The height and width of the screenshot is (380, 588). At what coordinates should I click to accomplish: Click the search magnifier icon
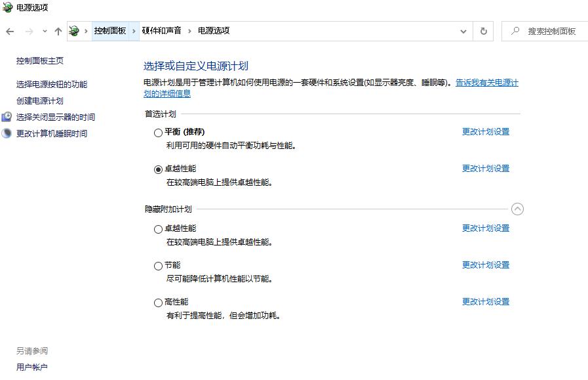click(517, 31)
